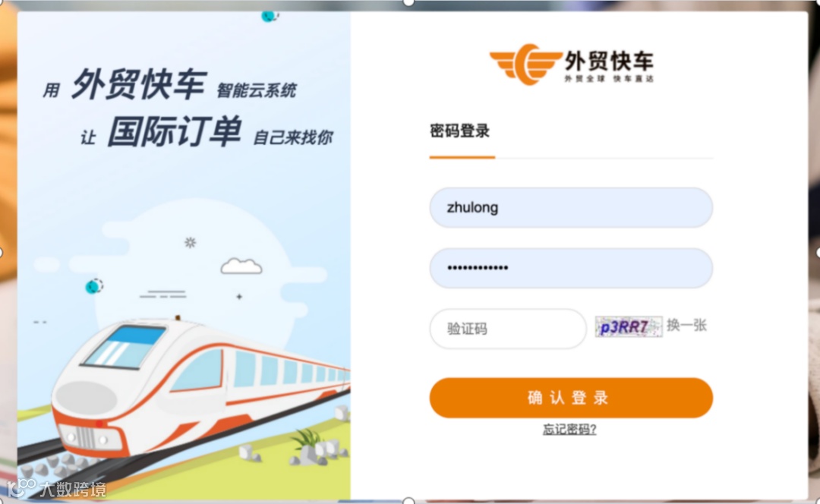The height and width of the screenshot is (504, 820).
Task: Click the 外贸全球 快车直达 tagline under the logo
Action: (609, 78)
